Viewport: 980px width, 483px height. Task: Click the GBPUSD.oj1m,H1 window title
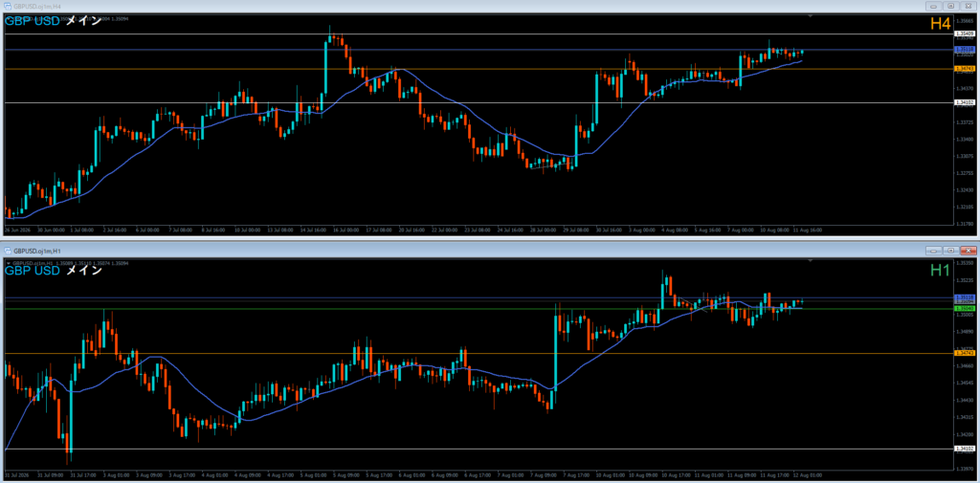pos(35,250)
